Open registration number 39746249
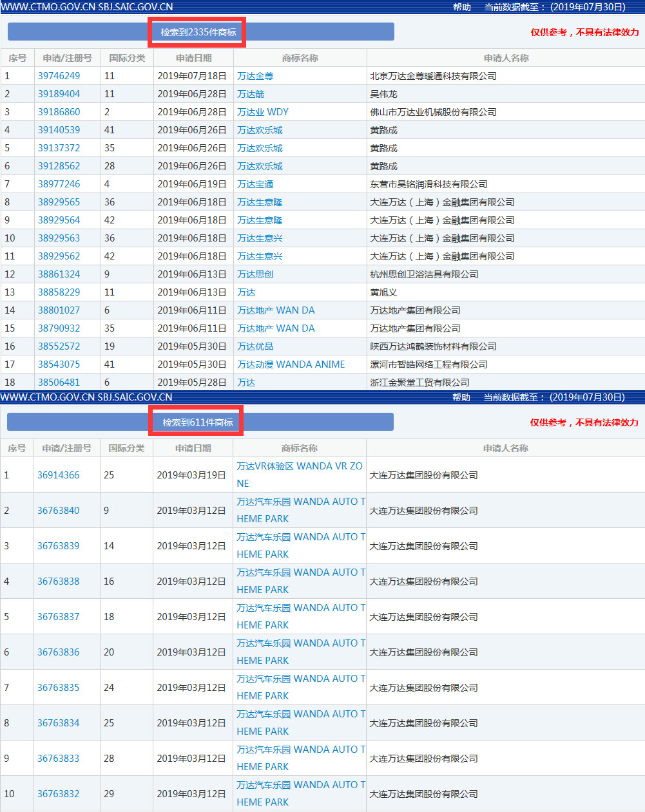 pyautogui.click(x=59, y=76)
